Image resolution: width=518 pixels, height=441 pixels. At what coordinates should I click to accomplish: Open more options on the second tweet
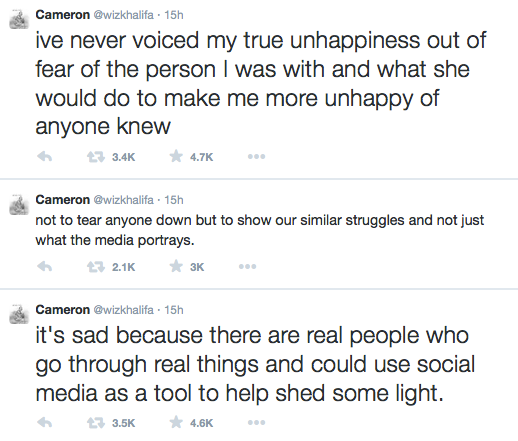tap(247, 266)
